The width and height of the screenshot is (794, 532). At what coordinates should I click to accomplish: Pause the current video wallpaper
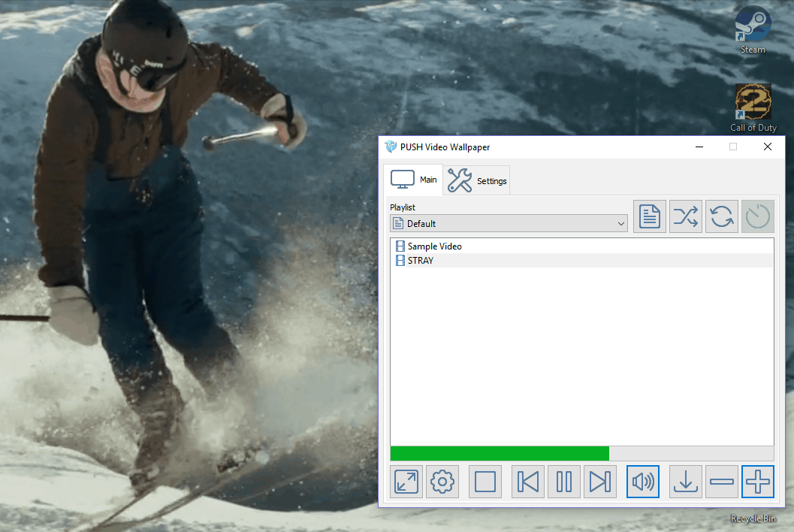[x=564, y=482]
